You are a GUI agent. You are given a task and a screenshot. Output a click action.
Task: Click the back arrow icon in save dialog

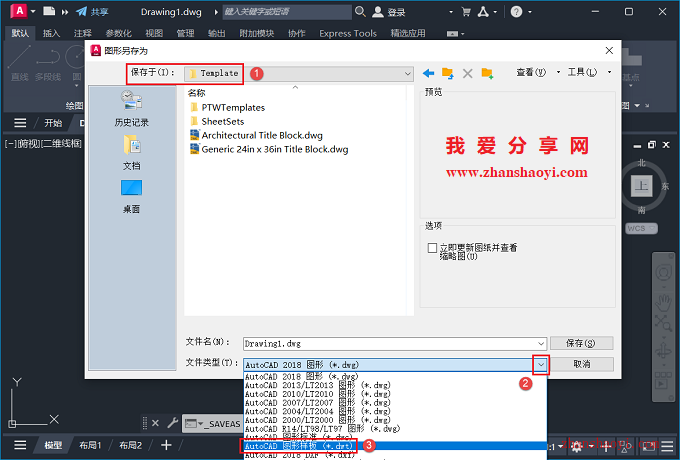428,73
